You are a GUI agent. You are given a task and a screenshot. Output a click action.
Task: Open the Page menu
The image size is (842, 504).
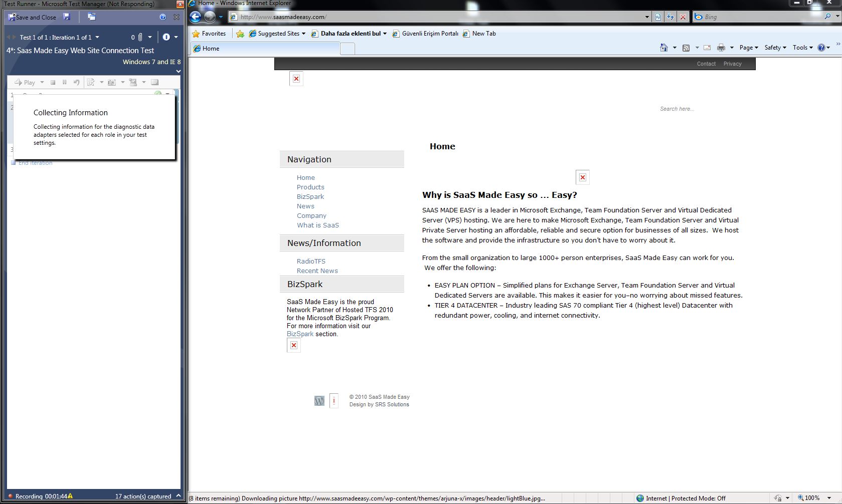[x=749, y=48]
